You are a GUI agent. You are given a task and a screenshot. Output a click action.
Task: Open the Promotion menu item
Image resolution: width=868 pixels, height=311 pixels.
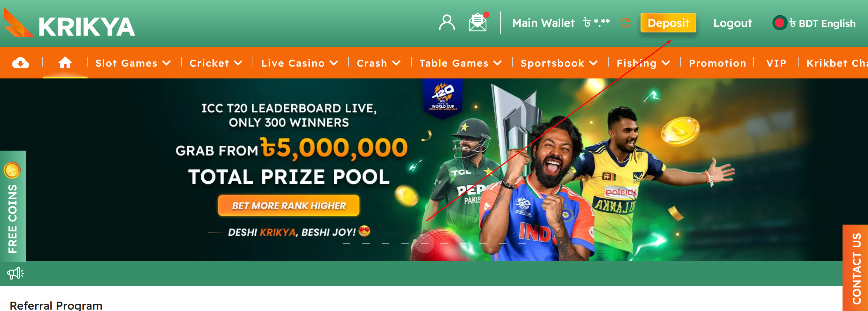click(x=718, y=63)
